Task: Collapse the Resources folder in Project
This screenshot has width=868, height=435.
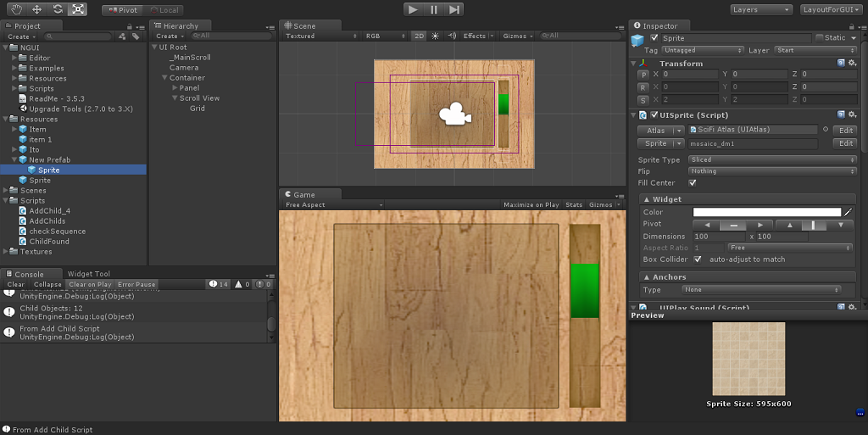Action: (x=7, y=120)
